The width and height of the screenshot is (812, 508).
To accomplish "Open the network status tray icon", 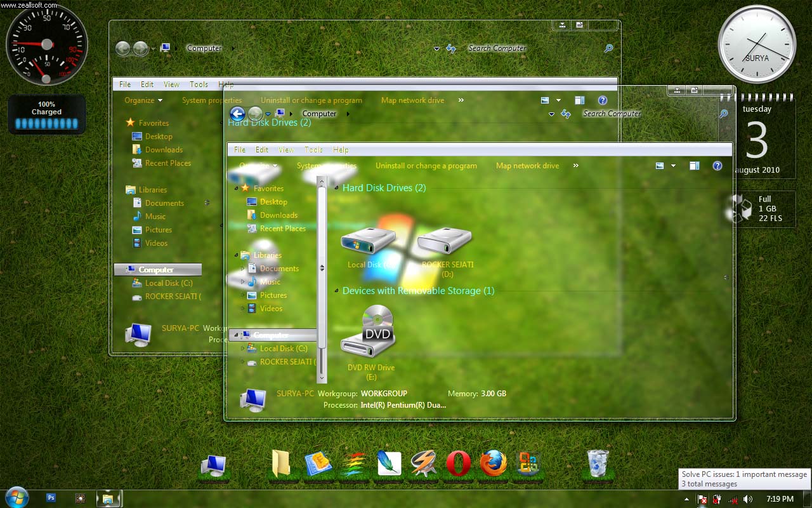I will tap(733, 499).
